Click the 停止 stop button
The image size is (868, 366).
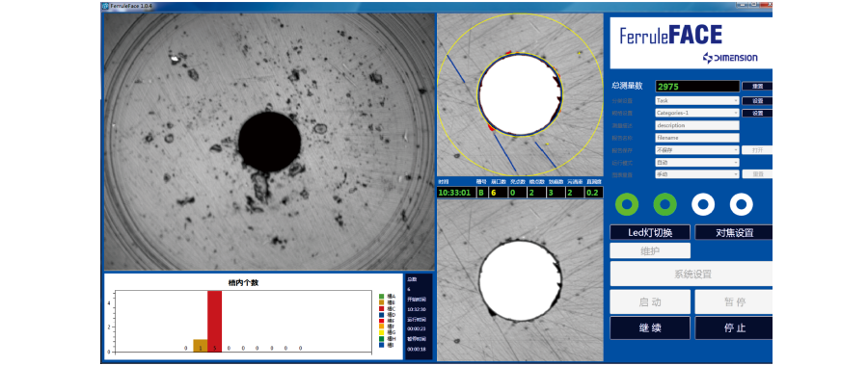[733, 327]
